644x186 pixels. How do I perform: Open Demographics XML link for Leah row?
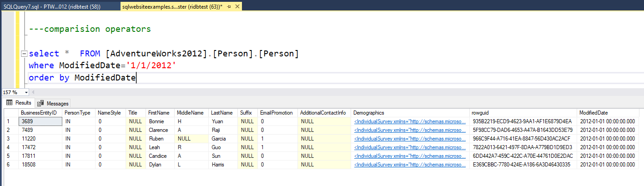[410, 147]
